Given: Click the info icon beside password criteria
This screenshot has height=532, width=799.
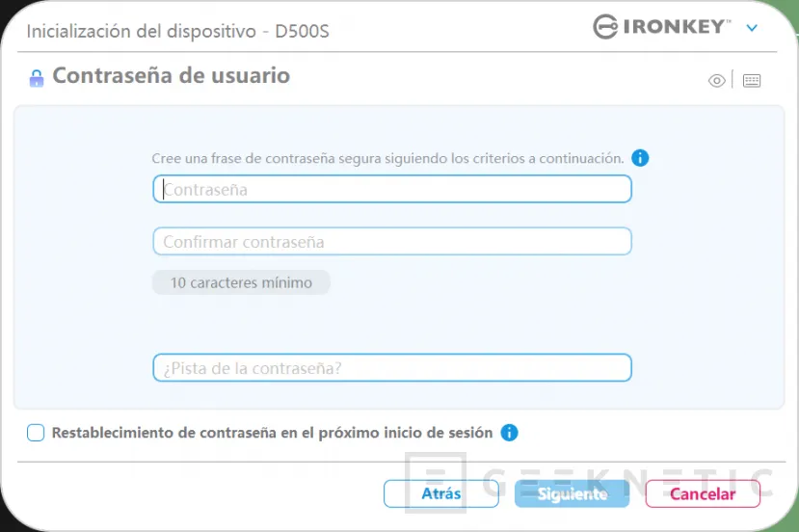Looking at the screenshot, I should point(640,157).
